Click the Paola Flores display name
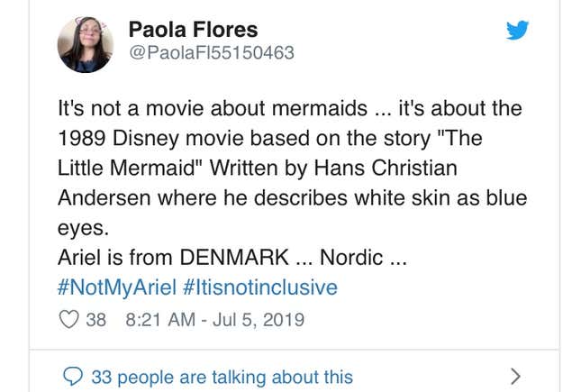This screenshot has width=581, height=392. click(x=193, y=30)
